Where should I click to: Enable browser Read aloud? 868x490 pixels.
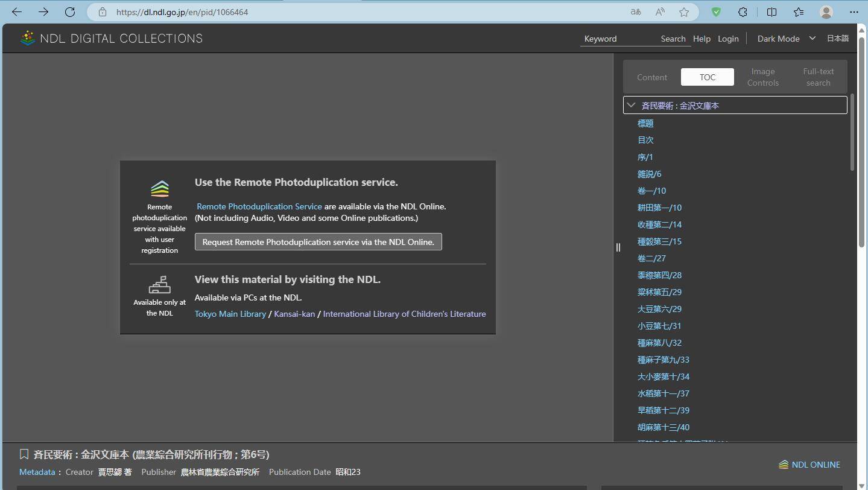[660, 12]
